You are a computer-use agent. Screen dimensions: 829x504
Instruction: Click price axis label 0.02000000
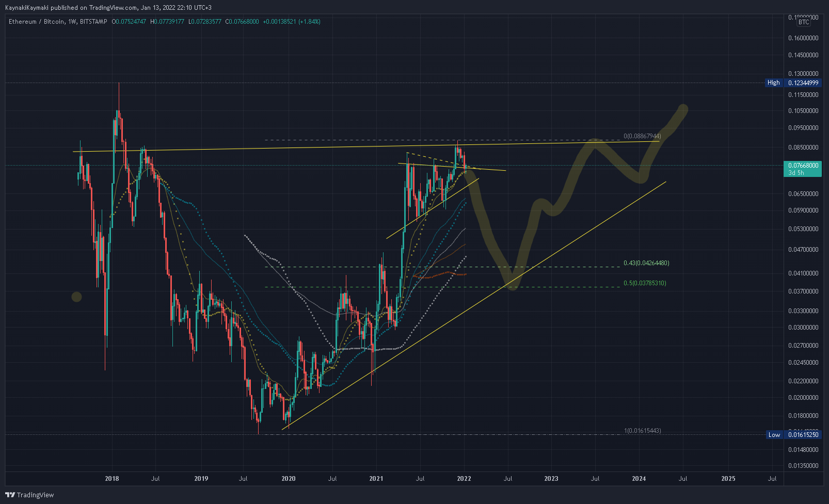[803, 398]
